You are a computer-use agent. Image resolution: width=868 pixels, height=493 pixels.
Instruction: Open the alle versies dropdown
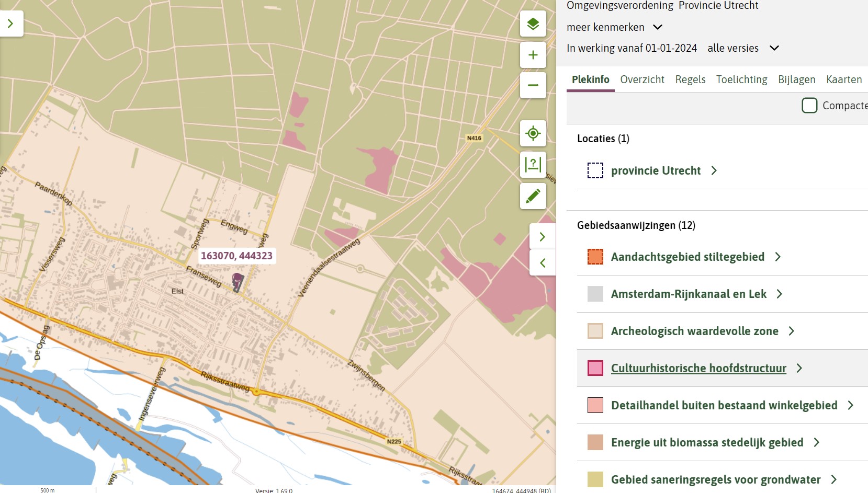(x=743, y=48)
